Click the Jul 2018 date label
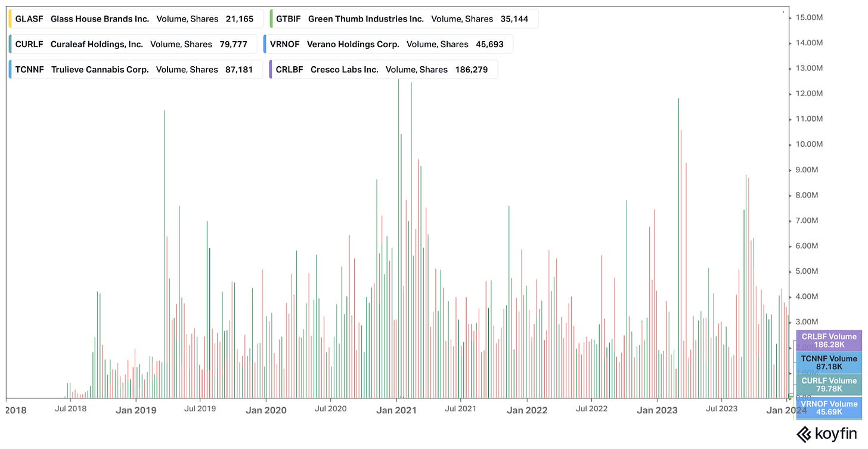The height and width of the screenshot is (449, 868). click(70, 409)
